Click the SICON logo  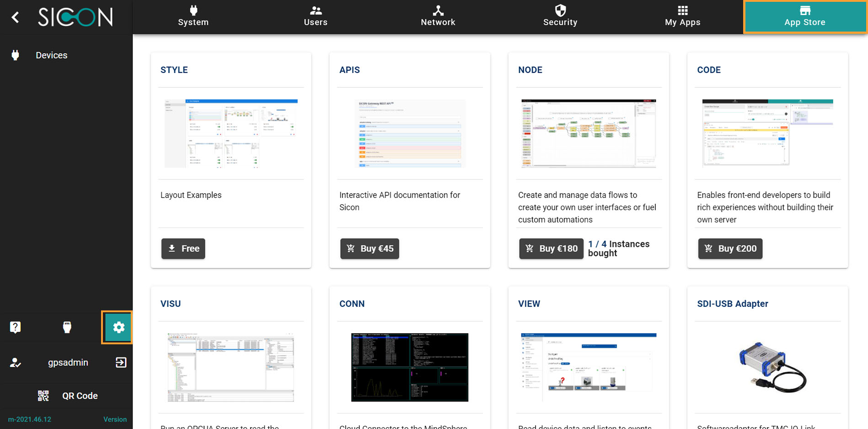click(x=75, y=17)
